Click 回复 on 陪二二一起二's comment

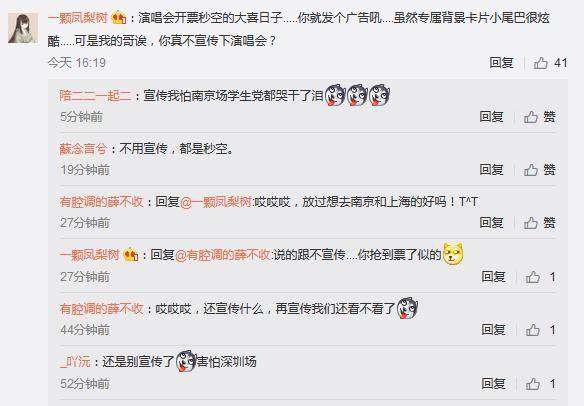pyautogui.click(x=491, y=117)
